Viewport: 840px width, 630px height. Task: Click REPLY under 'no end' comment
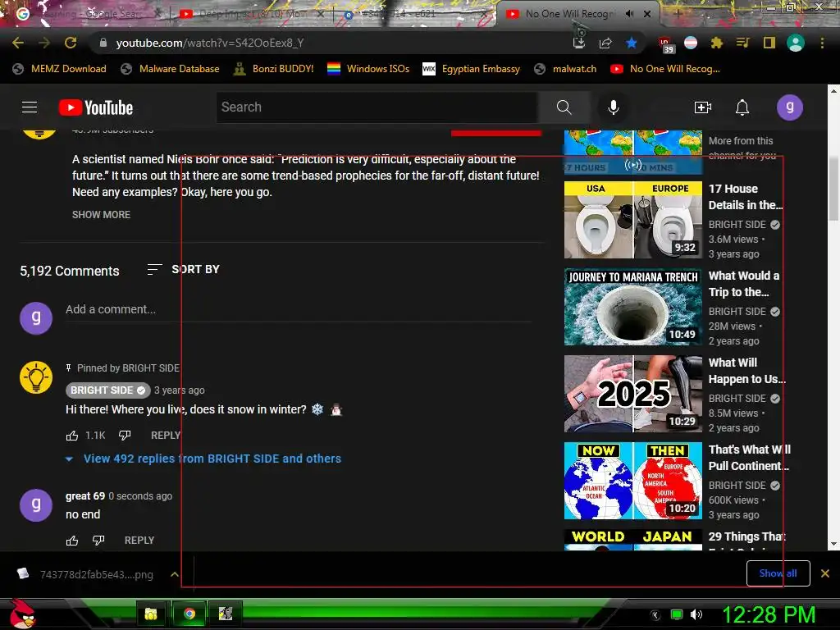[139, 540]
